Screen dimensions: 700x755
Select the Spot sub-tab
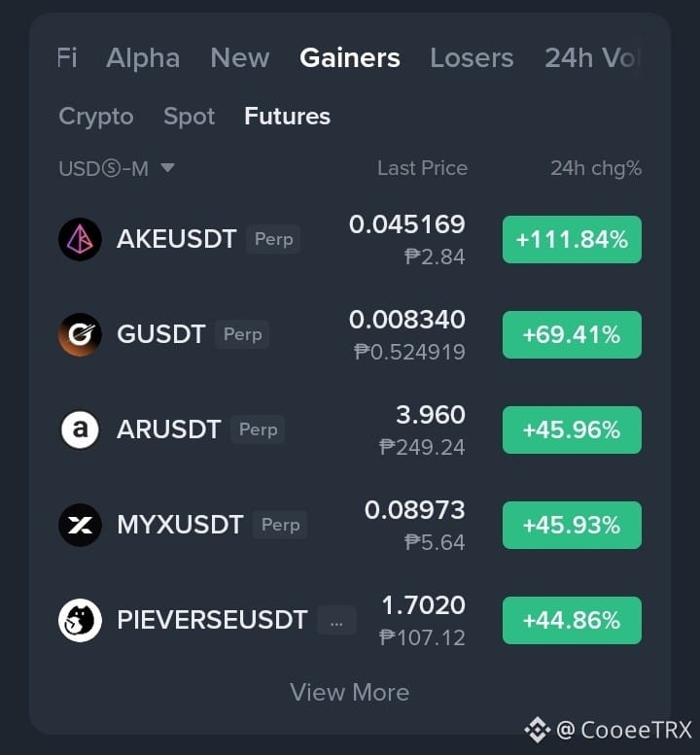click(x=190, y=117)
